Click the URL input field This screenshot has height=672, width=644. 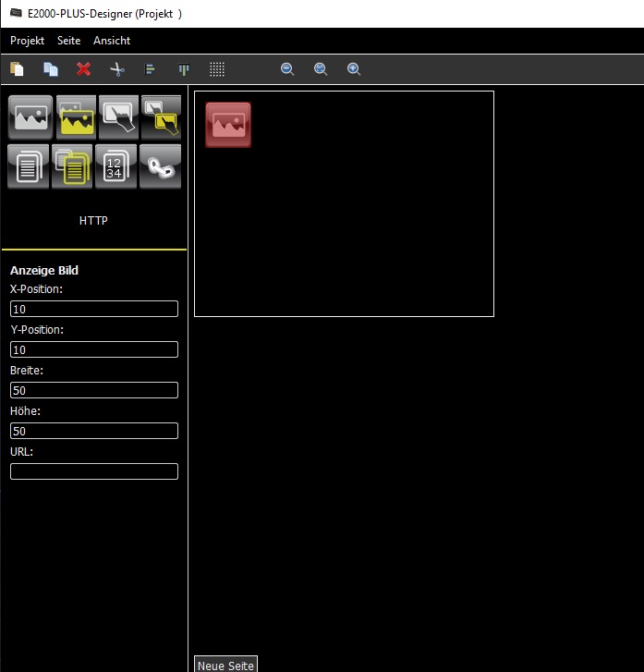click(x=94, y=471)
